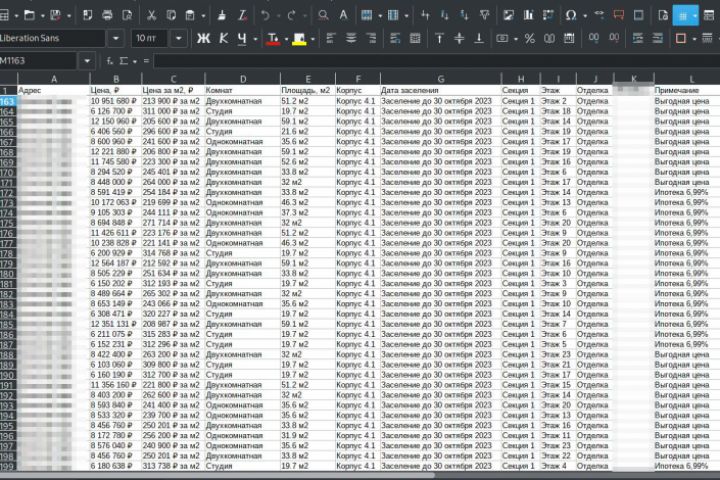Image resolution: width=720 pixels, height=480 pixels.
Task: Insert a pivot table
Action: click(548, 15)
